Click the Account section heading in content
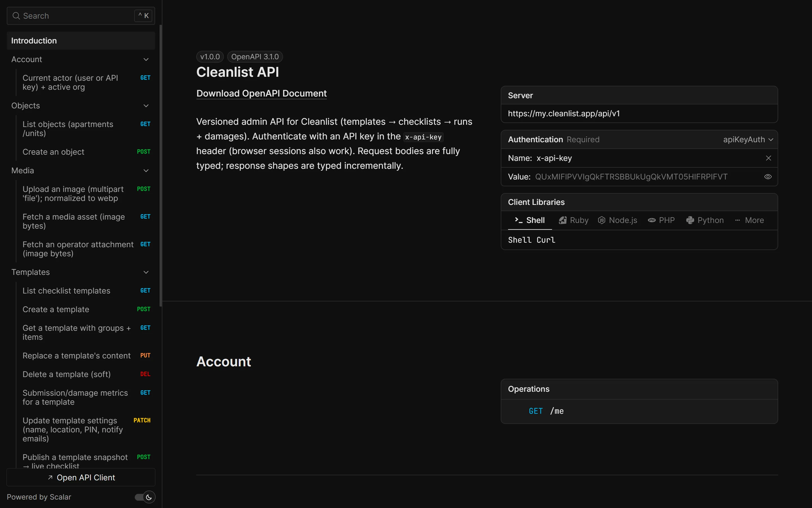 [x=224, y=362]
